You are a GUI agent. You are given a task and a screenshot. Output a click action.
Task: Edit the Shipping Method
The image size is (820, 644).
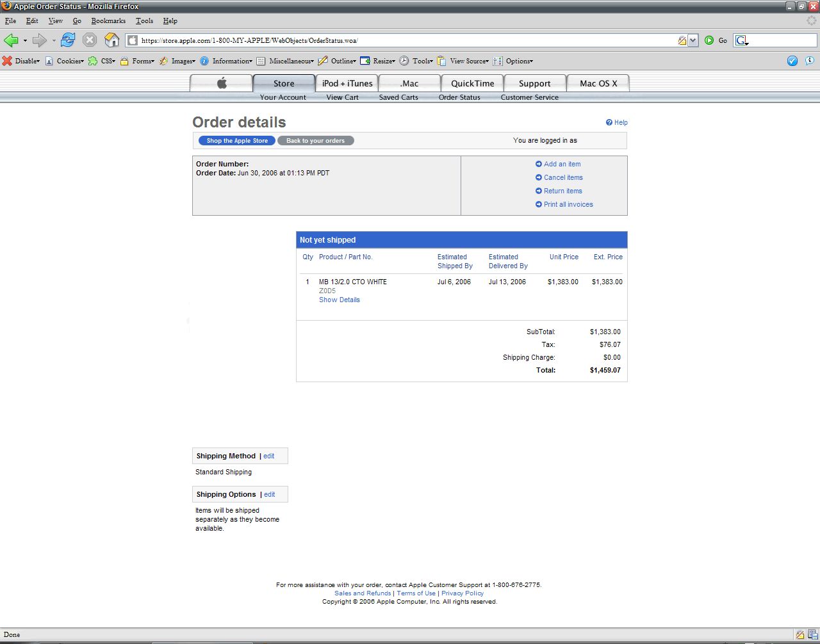click(269, 456)
